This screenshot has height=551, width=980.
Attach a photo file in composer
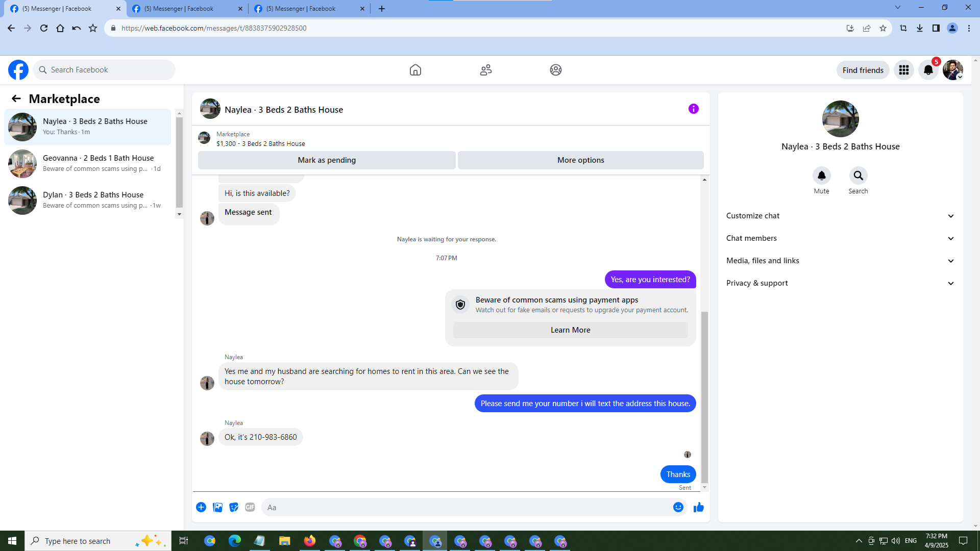[x=217, y=507]
